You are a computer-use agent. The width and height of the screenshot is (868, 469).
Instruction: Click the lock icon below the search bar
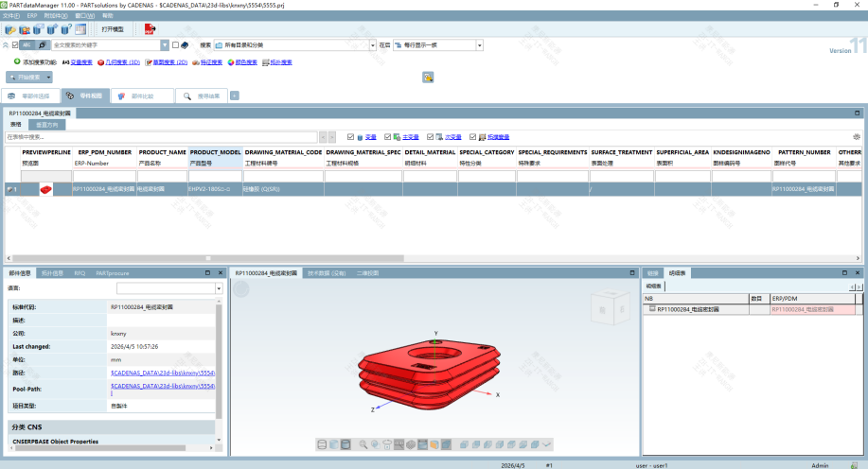point(428,78)
